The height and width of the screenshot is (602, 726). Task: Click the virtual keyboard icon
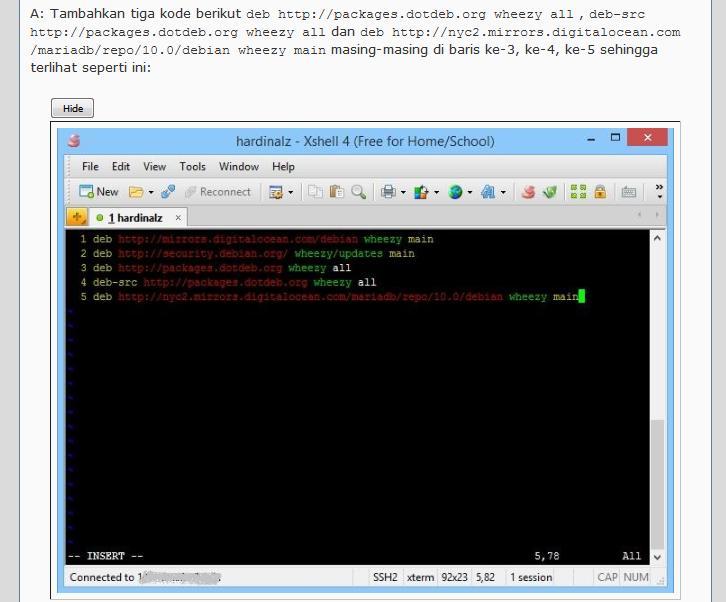[629, 192]
